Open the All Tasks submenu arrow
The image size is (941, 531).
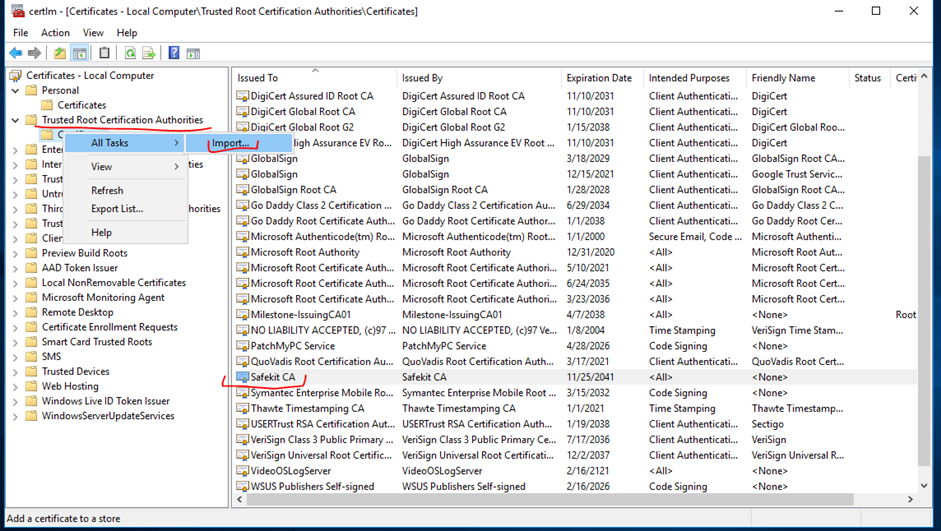click(176, 143)
